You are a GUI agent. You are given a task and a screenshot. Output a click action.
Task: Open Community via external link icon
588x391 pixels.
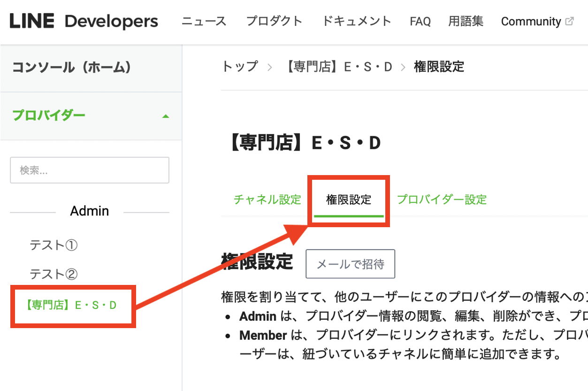click(x=568, y=20)
